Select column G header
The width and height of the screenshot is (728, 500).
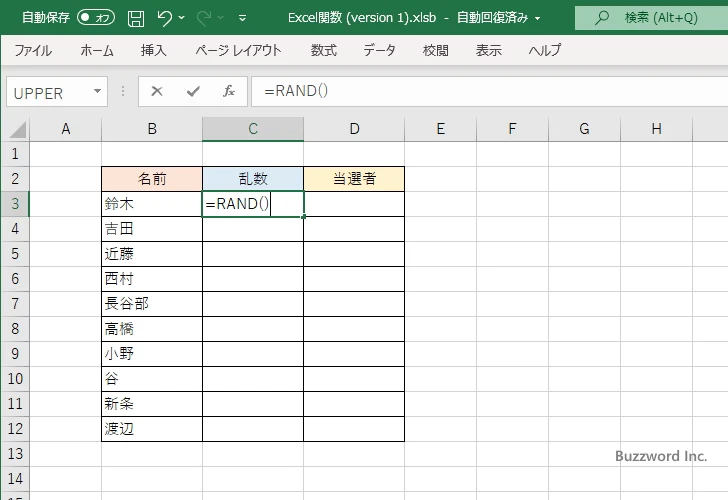585,129
